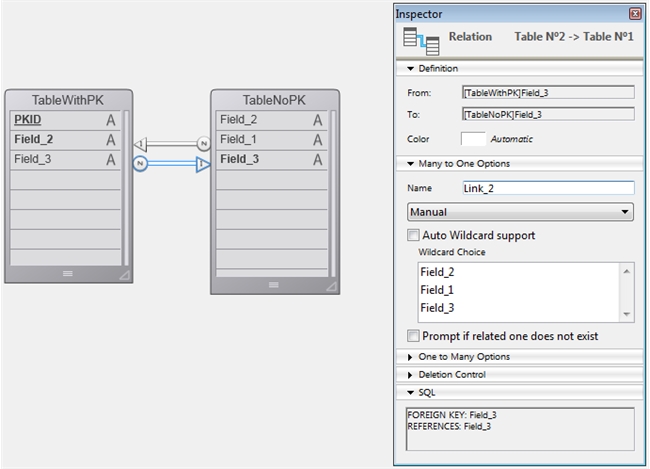Collapse the Definition section
Image resolution: width=650 pixels, height=469 pixels.
click(x=409, y=69)
